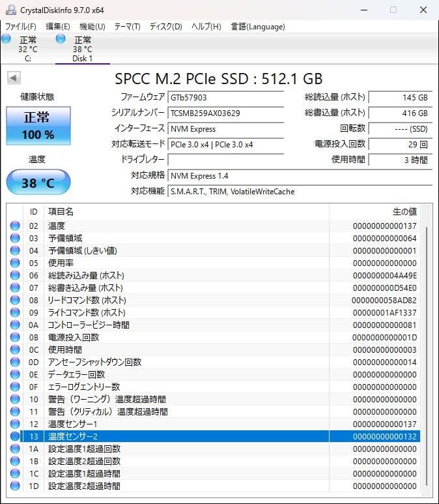The width and height of the screenshot is (439, 504).
Task: Click blue status icon of row 13 温度センサー2
Action: 15,436
